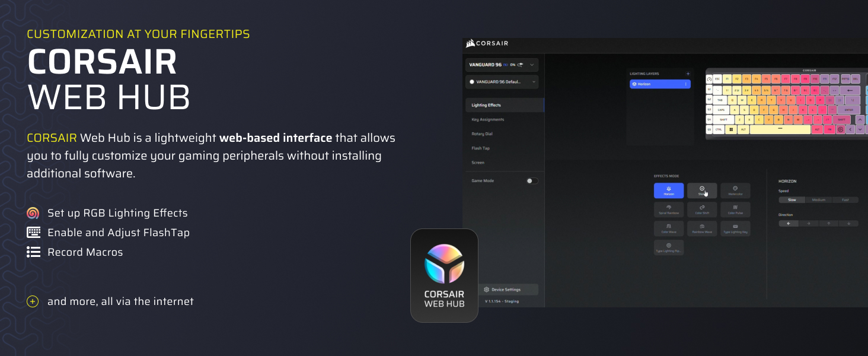Screen dimensions: 868x356
Task: Select the Backspace arrow key on preview
Action: pyautogui.click(x=850, y=90)
